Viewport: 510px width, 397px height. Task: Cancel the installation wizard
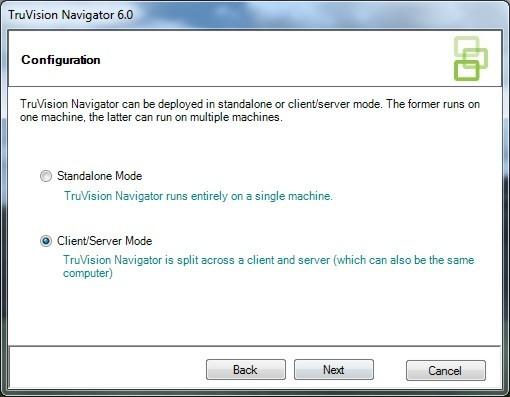coord(446,370)
